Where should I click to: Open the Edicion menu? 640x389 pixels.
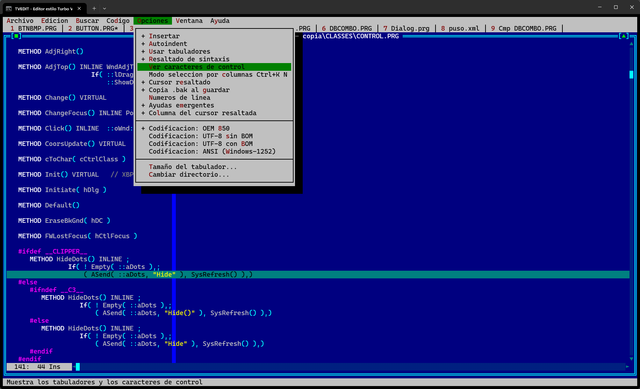pyautogui.click(x=54, y=21)
